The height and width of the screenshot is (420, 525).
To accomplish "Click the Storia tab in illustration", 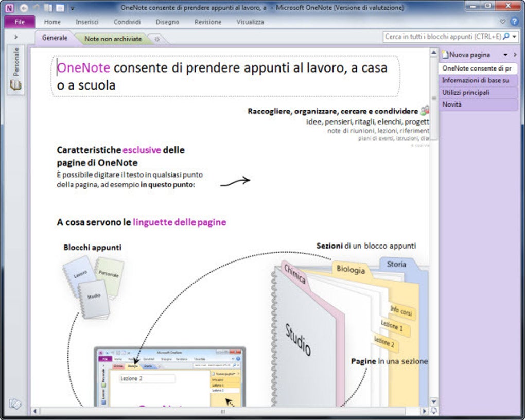I will pos(396,264).
